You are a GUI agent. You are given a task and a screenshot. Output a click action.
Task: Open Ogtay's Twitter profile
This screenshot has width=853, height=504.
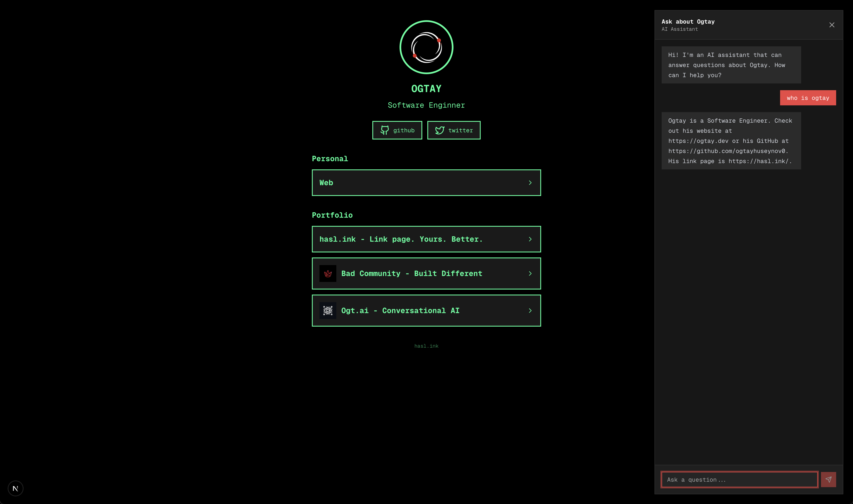pyautogui.click(x=454, y=130)
